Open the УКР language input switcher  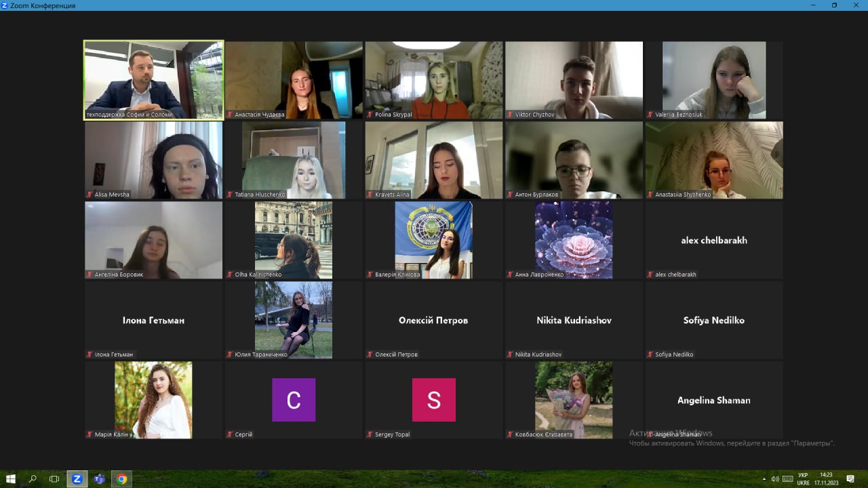803,479
